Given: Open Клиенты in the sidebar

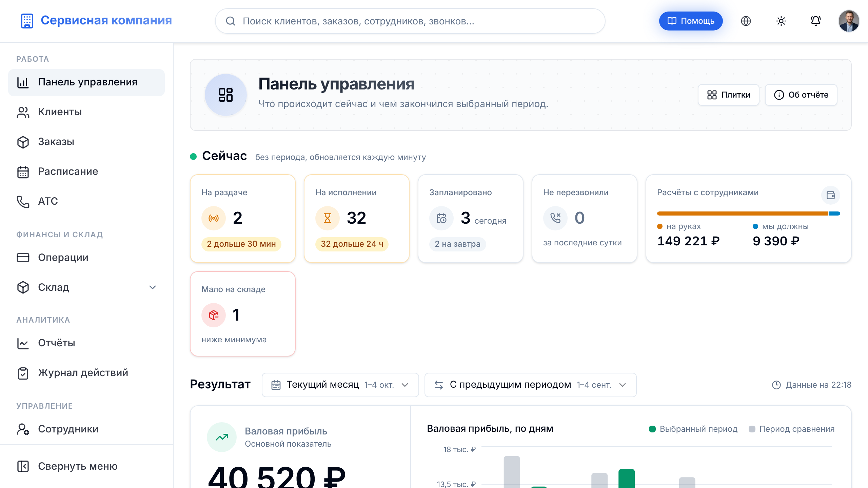Looking at the screenshot, I should [86, 112].
